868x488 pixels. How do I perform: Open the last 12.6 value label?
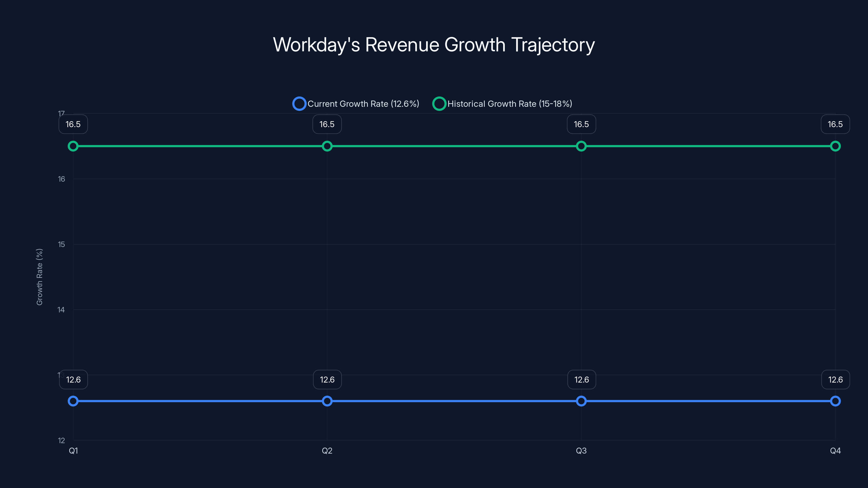[835, 380]
